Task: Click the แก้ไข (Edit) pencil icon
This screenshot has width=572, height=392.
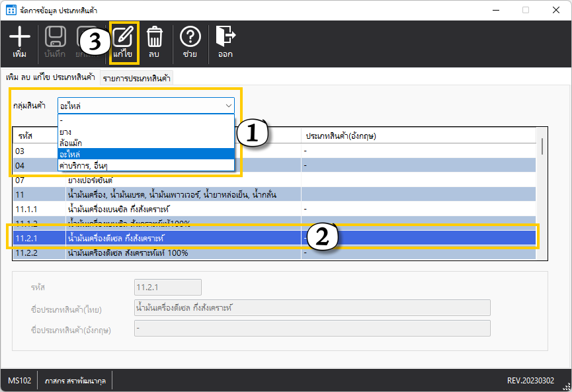Action: point(124,38)
